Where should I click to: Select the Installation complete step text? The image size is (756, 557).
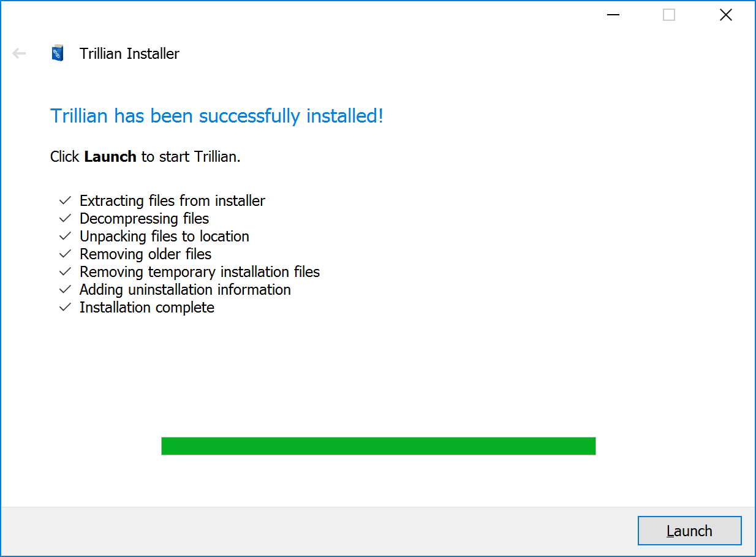pyautogui.click(x=147, y=308)
